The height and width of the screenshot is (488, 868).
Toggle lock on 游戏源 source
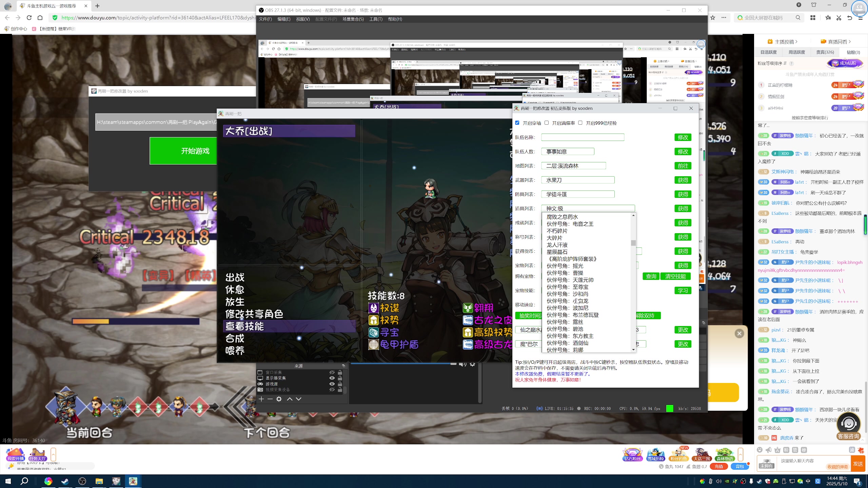click(x=340, y=384)
